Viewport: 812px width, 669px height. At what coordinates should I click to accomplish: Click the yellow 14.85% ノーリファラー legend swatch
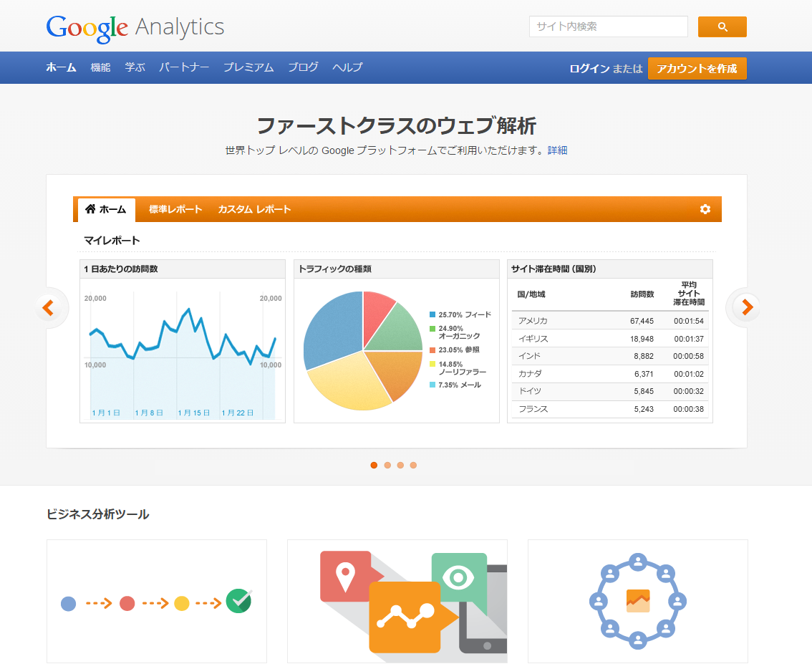point(432,365)
